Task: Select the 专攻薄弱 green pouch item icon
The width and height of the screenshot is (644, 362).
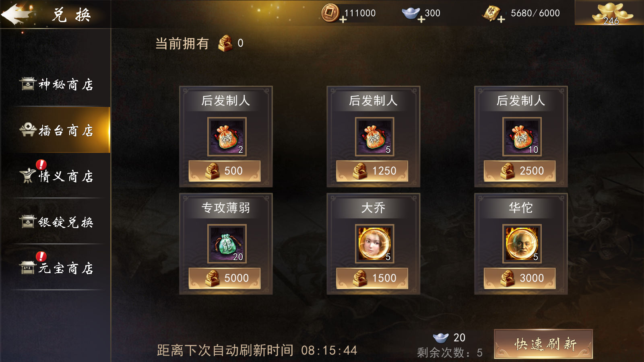Action: tap(227, 244)
